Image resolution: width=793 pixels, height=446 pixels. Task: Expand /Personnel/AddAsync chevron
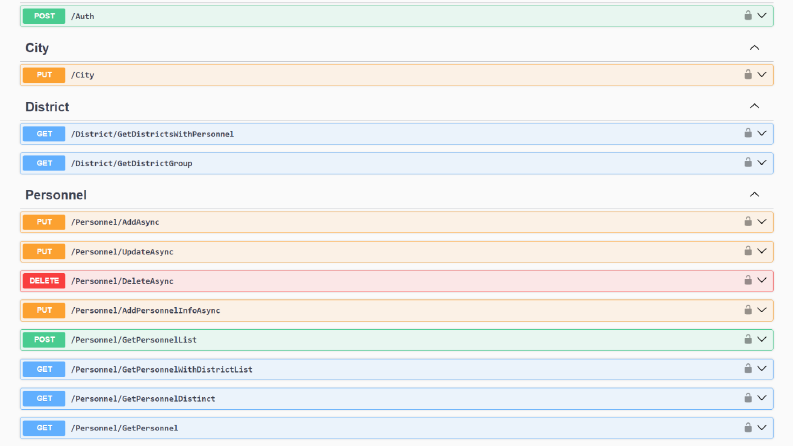762,221
